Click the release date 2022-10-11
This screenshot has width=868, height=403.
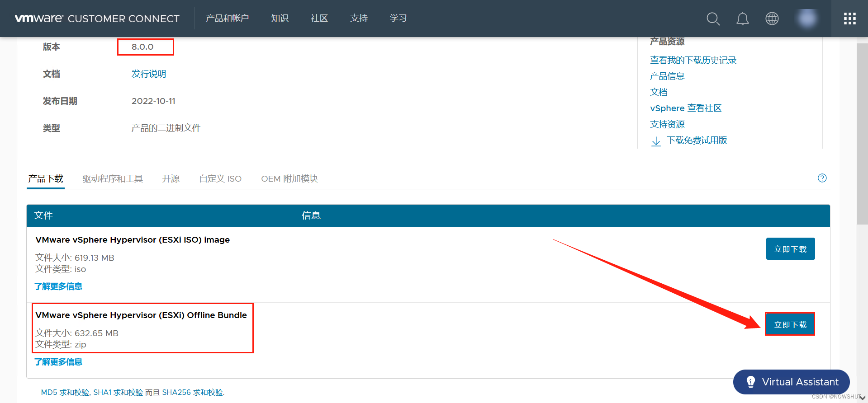tap(153, 101)
